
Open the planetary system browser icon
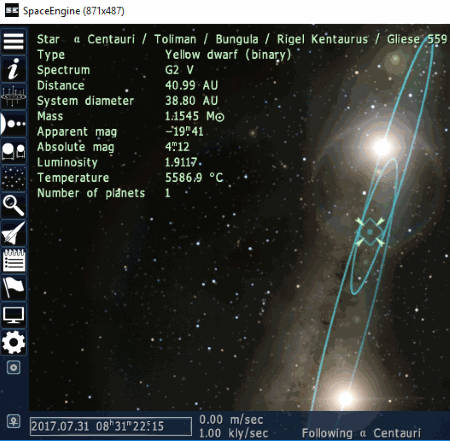[13, 124]
